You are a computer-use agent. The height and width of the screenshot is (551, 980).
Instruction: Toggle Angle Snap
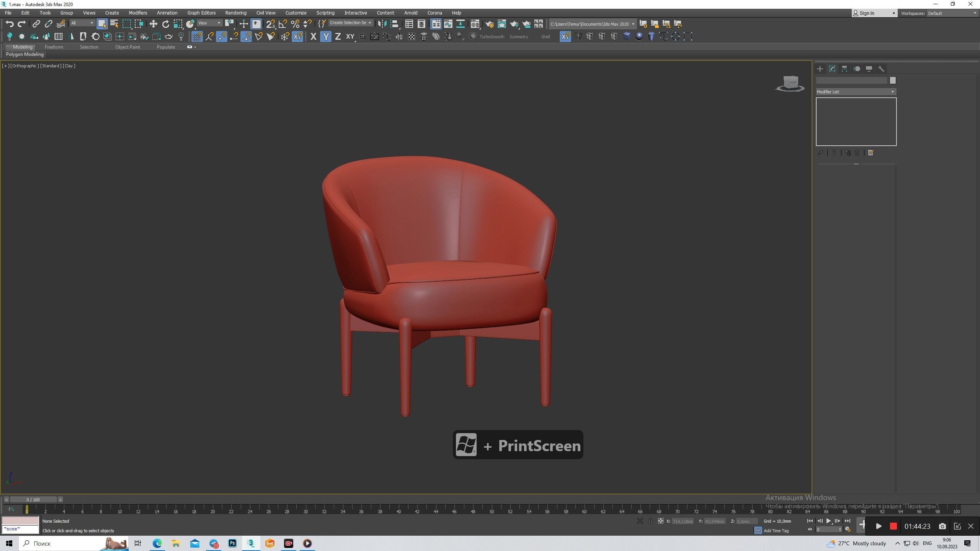283,24
